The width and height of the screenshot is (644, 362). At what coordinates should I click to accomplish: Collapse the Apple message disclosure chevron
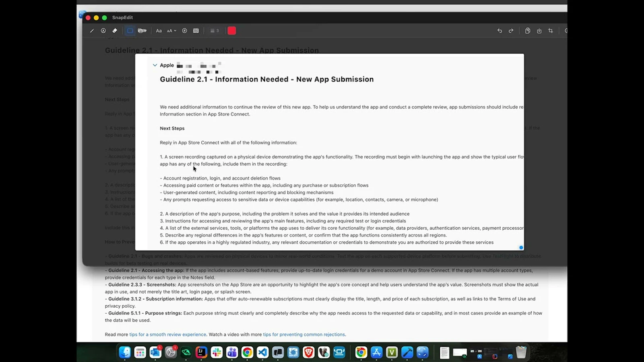[x=155, y=65]
